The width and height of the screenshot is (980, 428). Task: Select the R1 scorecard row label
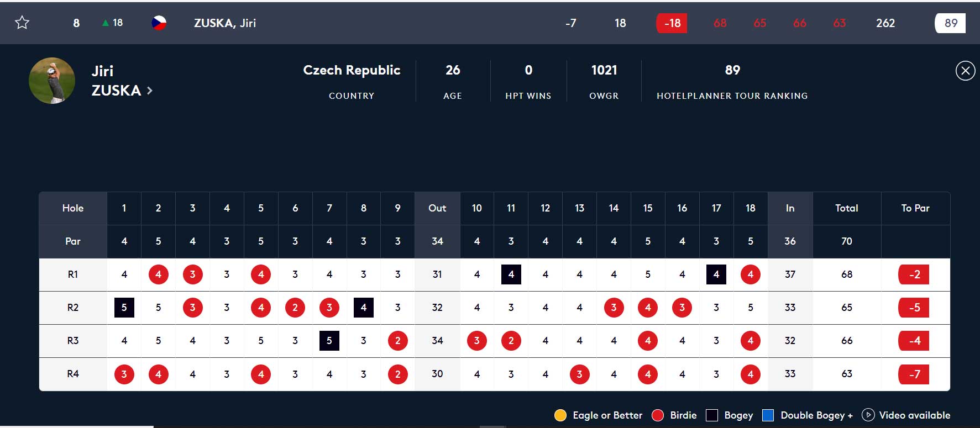coord(73,274)
